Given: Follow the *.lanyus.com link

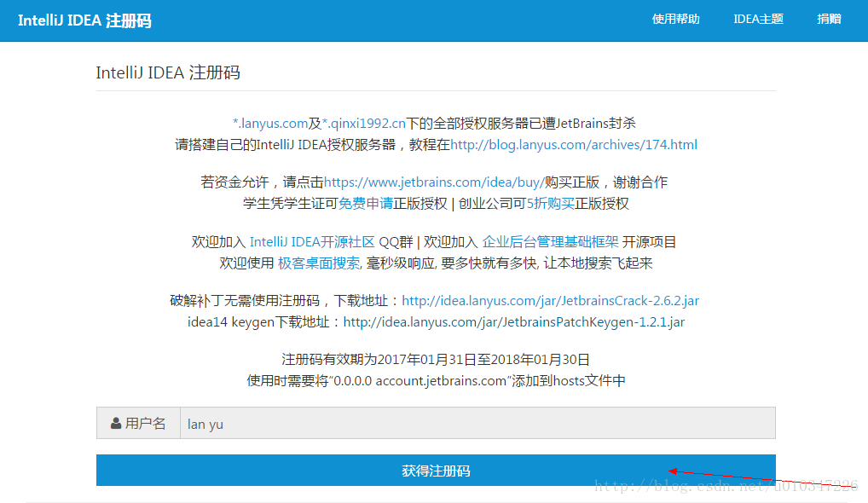Looking at the screenshot, I should [x=270, y=124].
